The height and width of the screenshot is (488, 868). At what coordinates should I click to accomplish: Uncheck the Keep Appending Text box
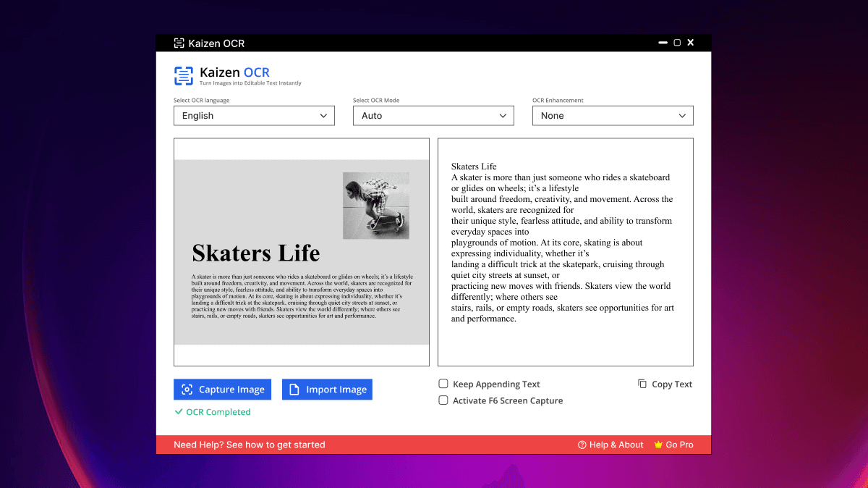click(x=443, y=384)
